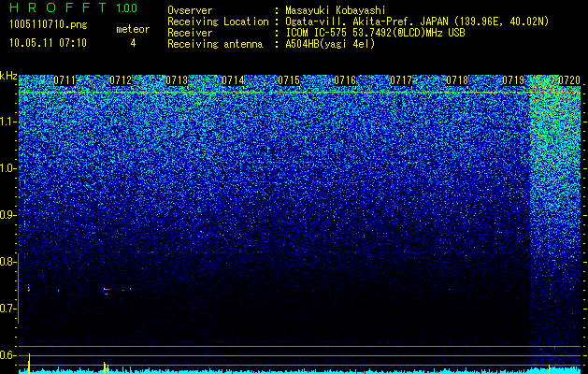This screenshot has width=588, height=374.
Task: Click the file name 1005110710.png
Action: click(x=49, y=24)
